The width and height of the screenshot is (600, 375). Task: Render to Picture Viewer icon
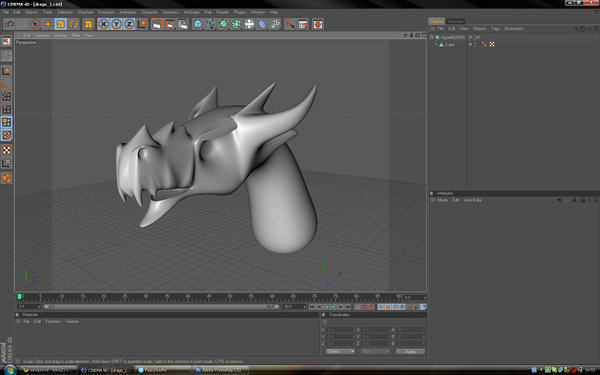[170, 24]
